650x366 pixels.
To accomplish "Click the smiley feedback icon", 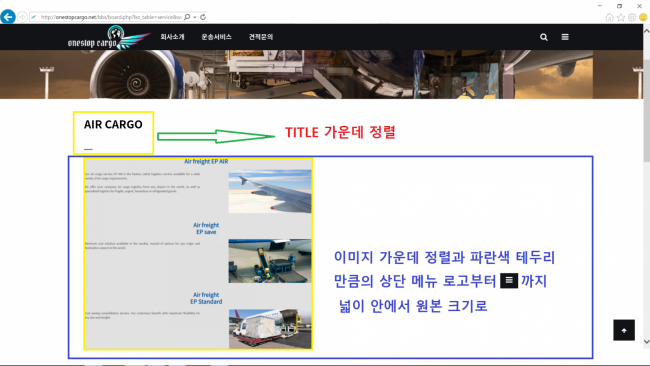I will (x=643, y=17).
